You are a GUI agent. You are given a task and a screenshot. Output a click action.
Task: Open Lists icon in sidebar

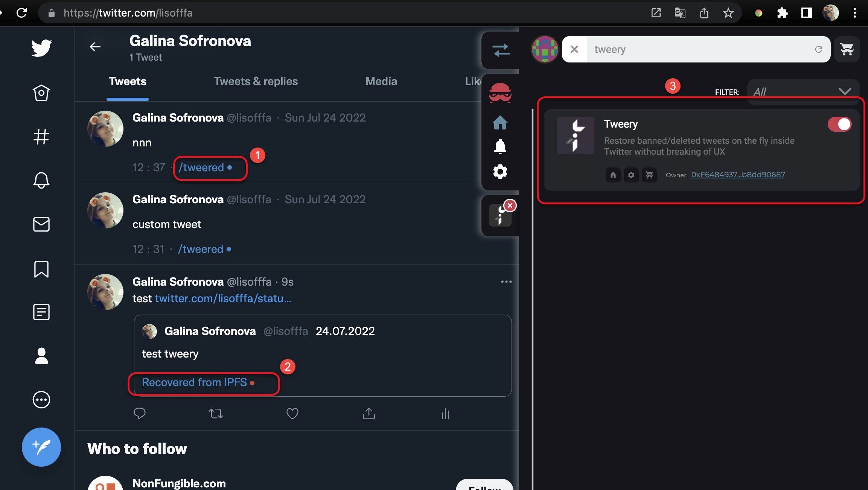pyautogui.click(x=41, y=312)
